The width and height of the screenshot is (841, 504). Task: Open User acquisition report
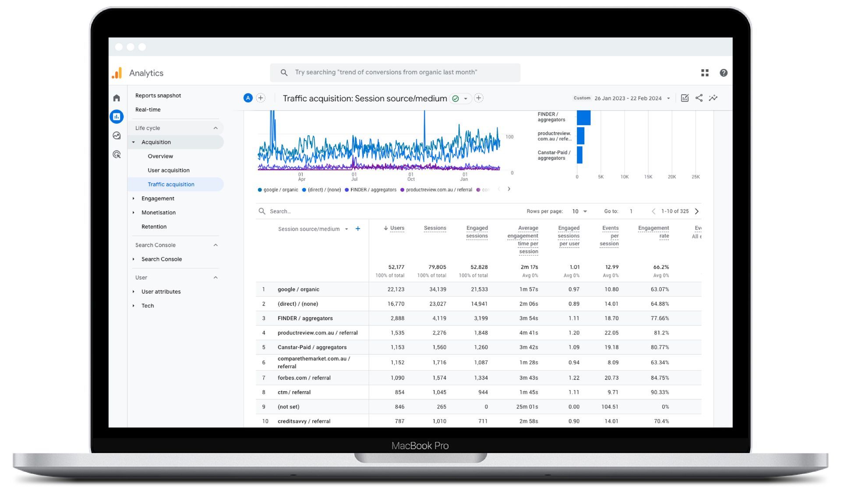pos(169,170)
